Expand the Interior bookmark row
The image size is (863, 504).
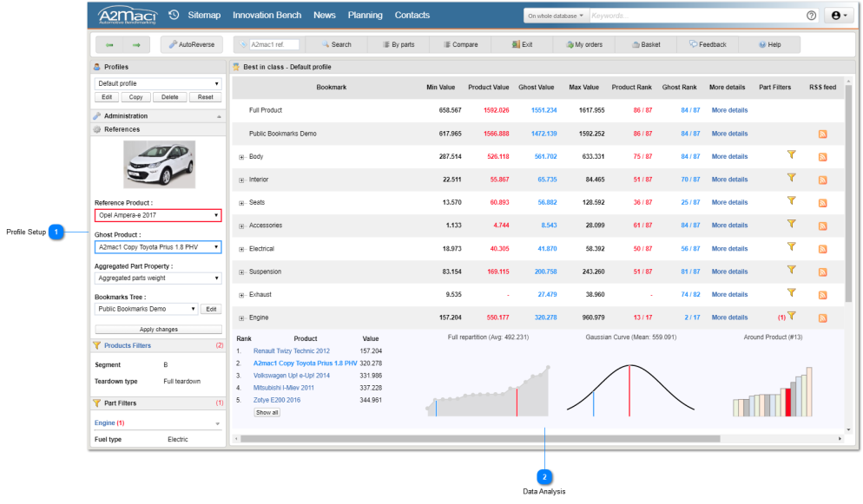241,180
